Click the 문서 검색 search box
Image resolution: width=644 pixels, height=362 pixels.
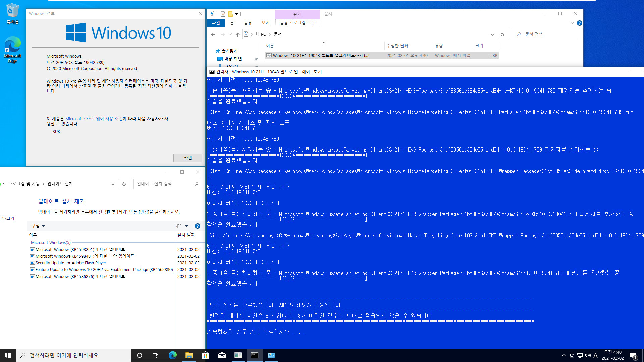[x=545, y=34]
